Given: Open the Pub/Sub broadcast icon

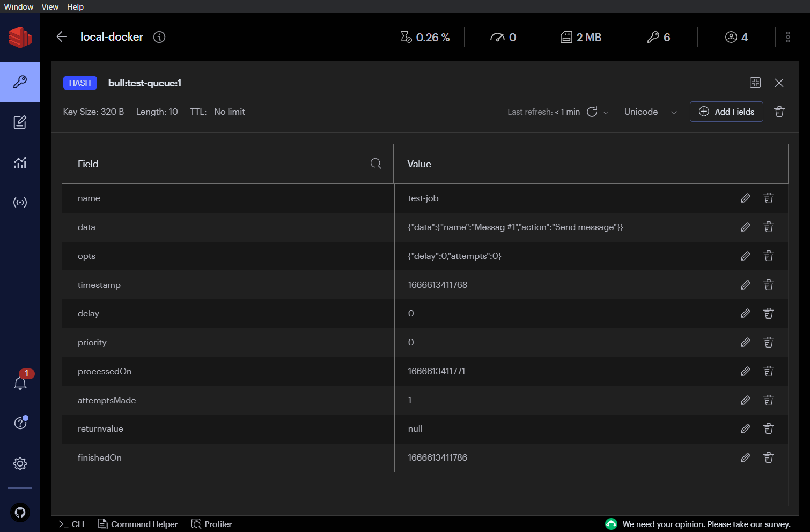Looking at the screenshot, I should pos(20,202).
